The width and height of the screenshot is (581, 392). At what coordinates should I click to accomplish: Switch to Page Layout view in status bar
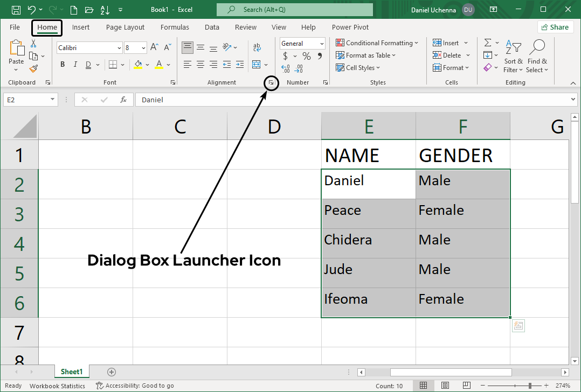[x=445, y=386]
